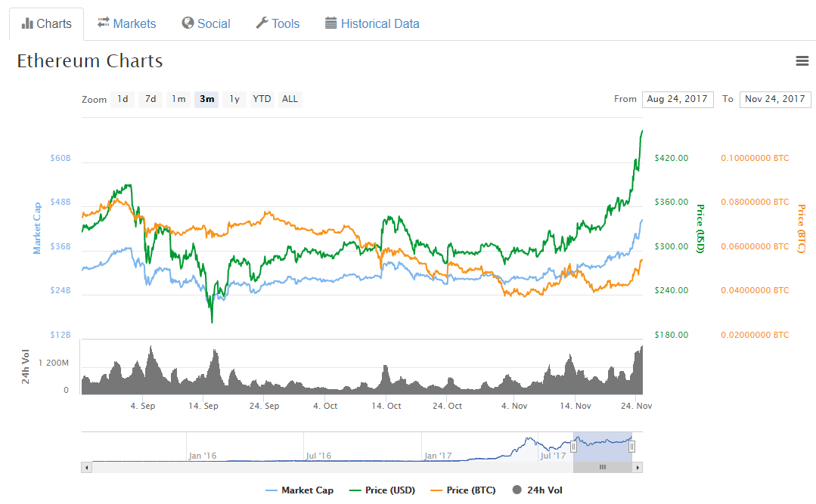The image size is (816, 504).
Task: Open the Historical Data tab
Action: click(372, 23)
